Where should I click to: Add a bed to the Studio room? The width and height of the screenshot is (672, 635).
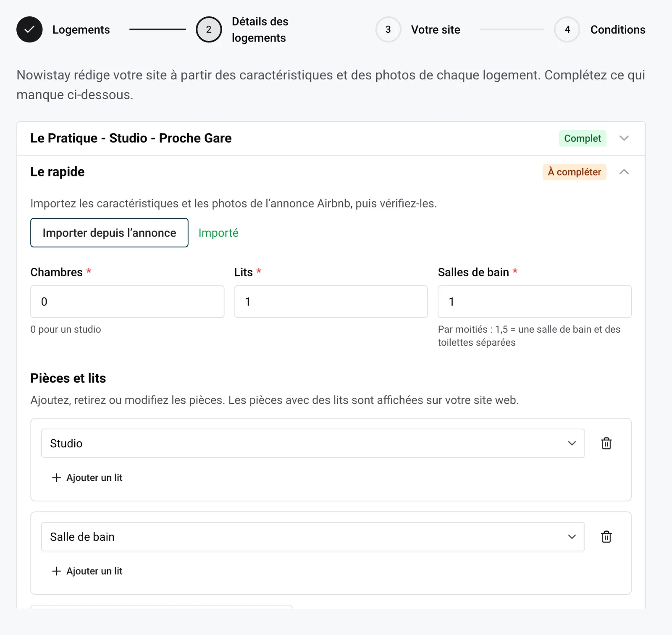87,478
